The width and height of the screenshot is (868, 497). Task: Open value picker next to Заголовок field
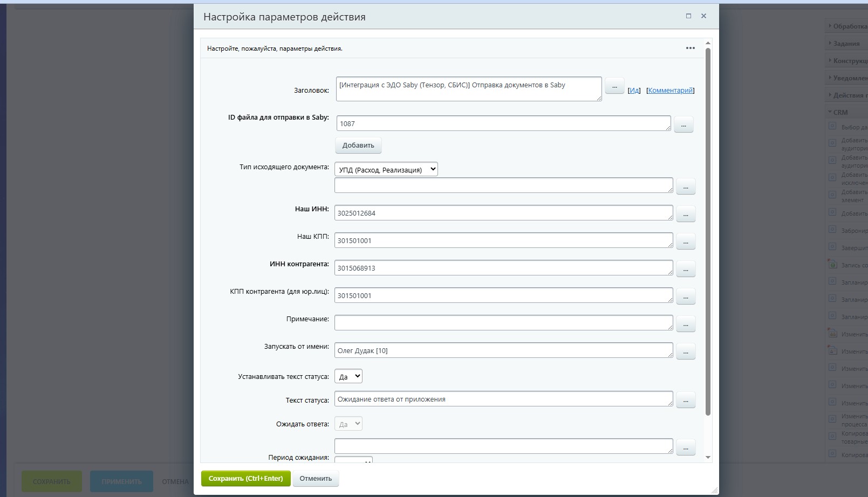pos(614,86)
